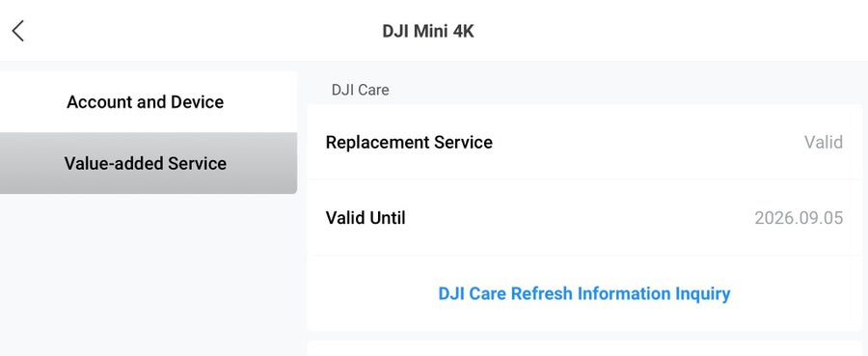Tap the DJI Mini 4K page title
868x356 pixels.
[x=428, y=31]
